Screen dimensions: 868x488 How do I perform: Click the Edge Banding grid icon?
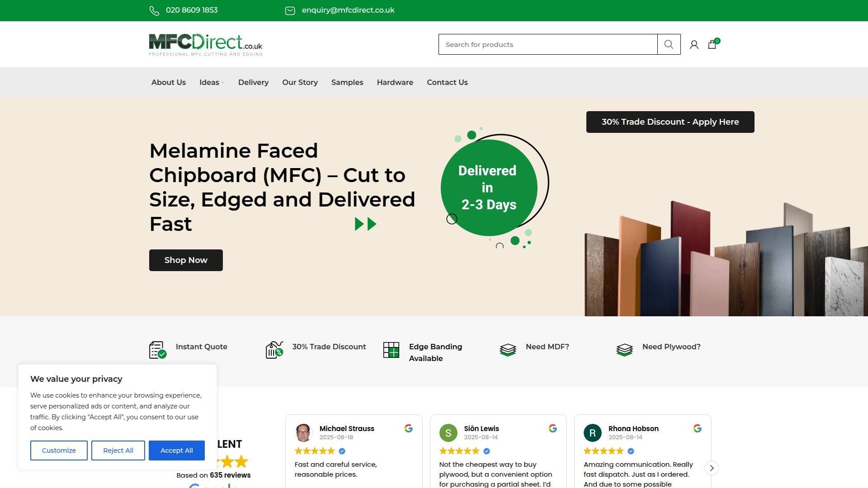[391, 350]
